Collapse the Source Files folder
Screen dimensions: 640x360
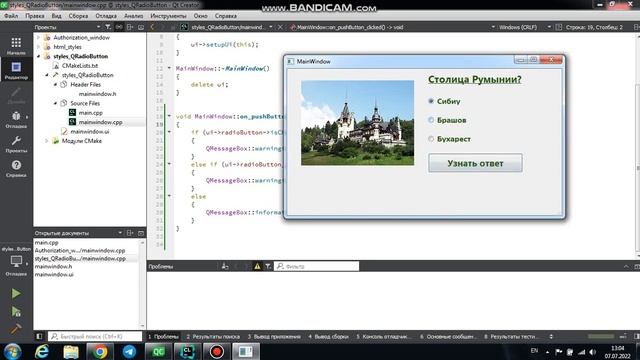56,103
